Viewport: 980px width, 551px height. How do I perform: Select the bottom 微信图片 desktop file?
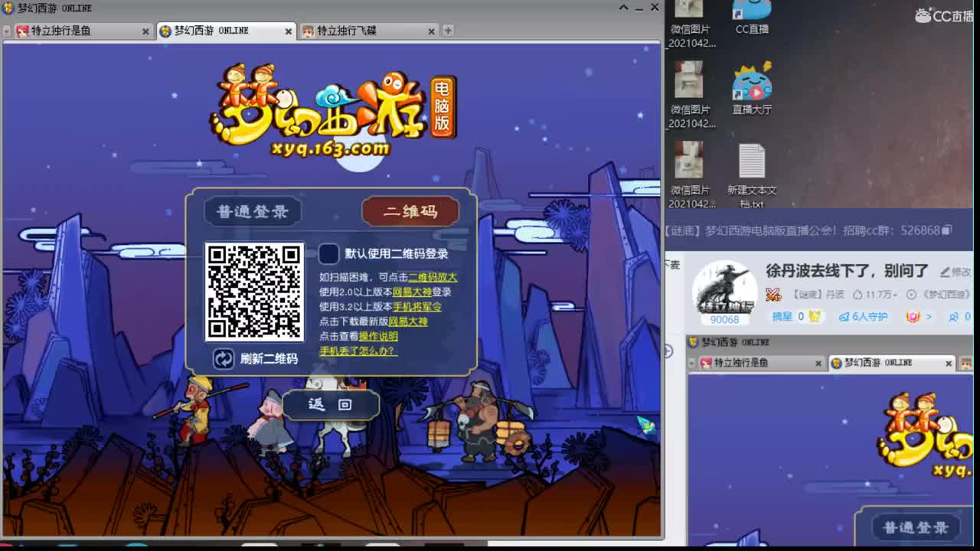(x=691, y=175)
